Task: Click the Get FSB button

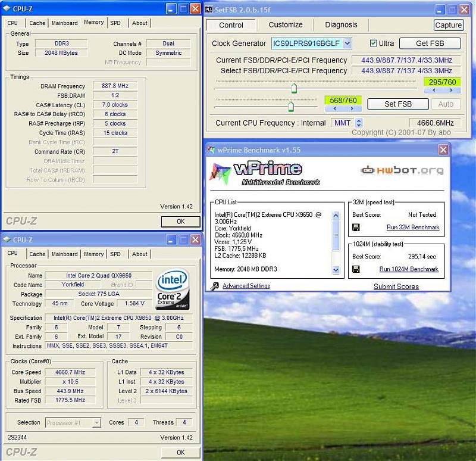Action: [x=430, y=43]
